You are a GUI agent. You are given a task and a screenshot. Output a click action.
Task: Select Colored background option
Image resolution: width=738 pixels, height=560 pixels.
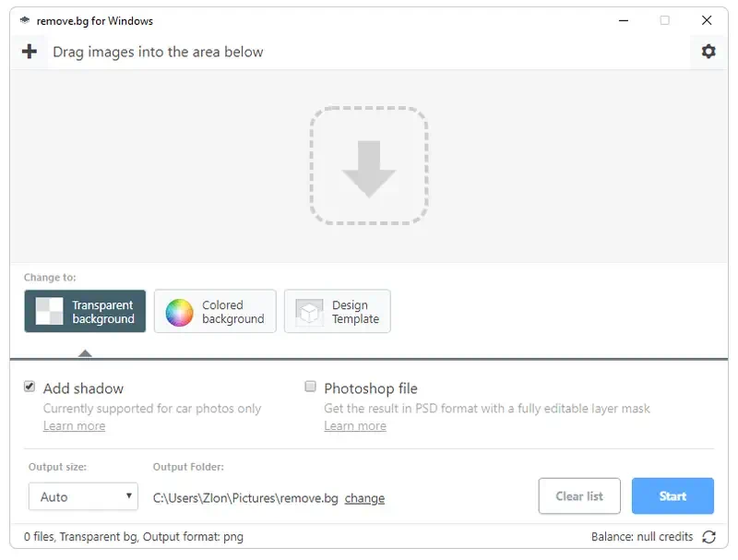[215, 312]
